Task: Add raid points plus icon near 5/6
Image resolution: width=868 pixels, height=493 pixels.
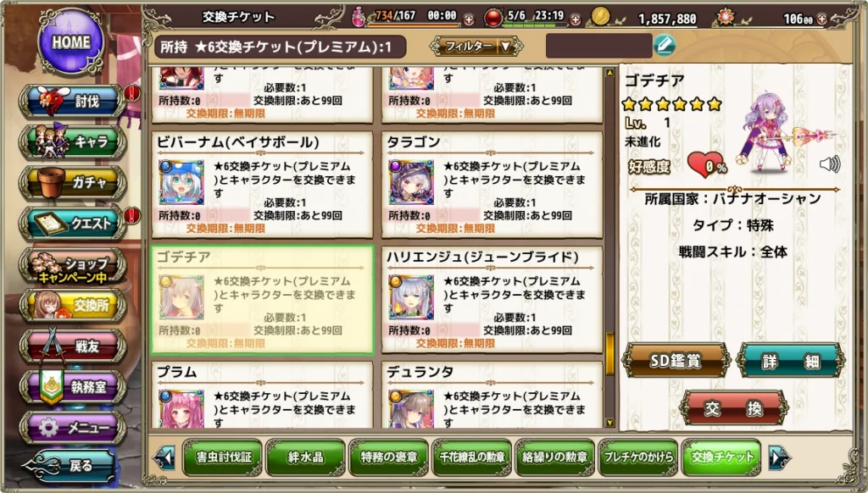Action: click(x=576, y=19)
